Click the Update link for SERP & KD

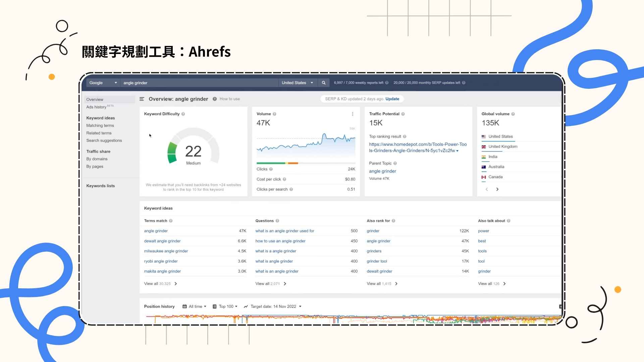392,99
